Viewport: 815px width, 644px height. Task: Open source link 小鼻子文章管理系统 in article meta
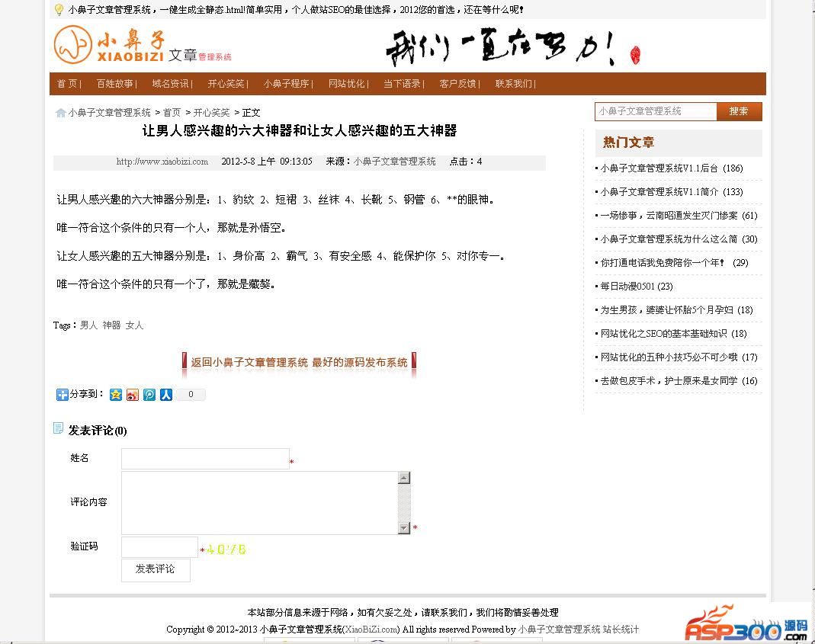click(394, 162)
